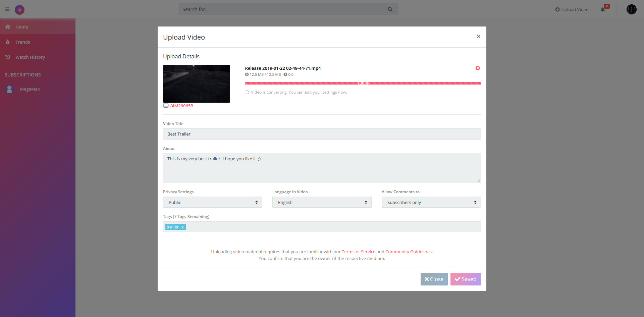Click the About textarea resize handle

[x=478, y=181]
